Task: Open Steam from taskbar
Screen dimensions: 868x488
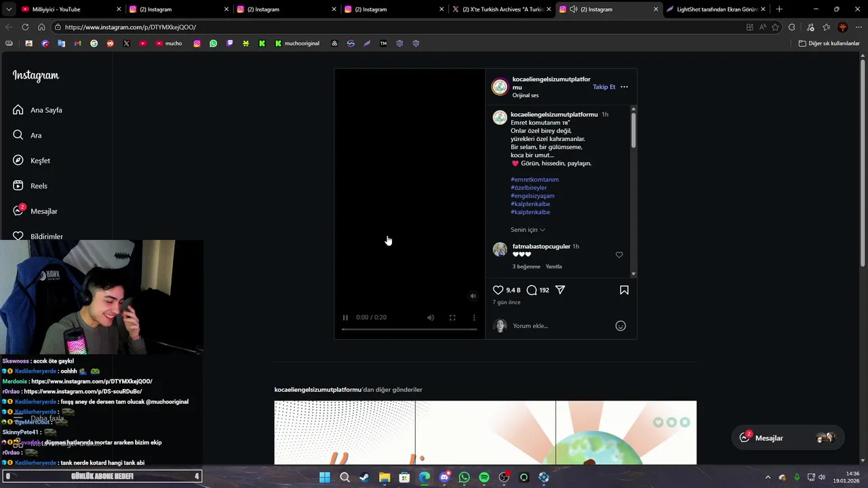Action: coord(365,477)
